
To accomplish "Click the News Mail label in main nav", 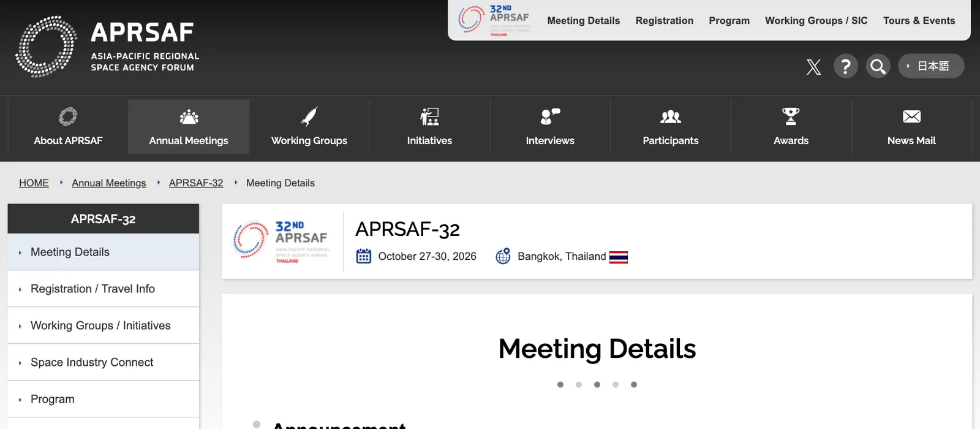I will click(x=911, y=140).
